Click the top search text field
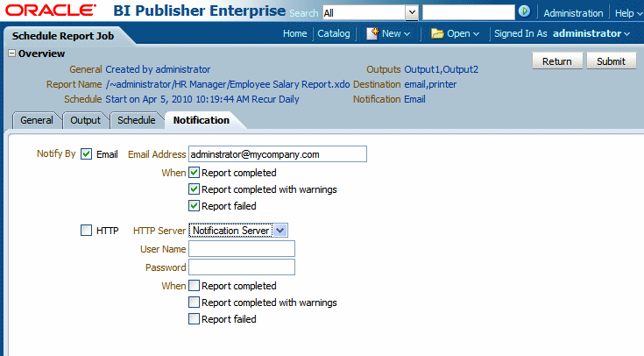Screen dimensions: 644x356 (468, 12)
